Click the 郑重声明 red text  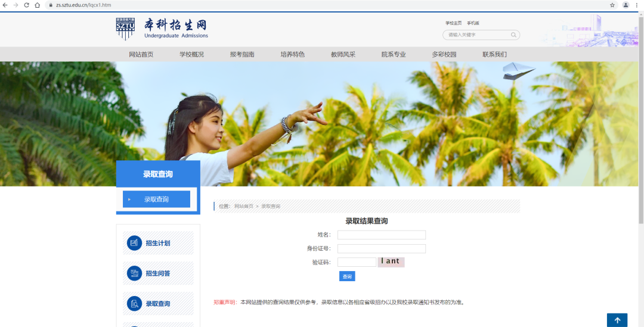[x=225, y=303]
